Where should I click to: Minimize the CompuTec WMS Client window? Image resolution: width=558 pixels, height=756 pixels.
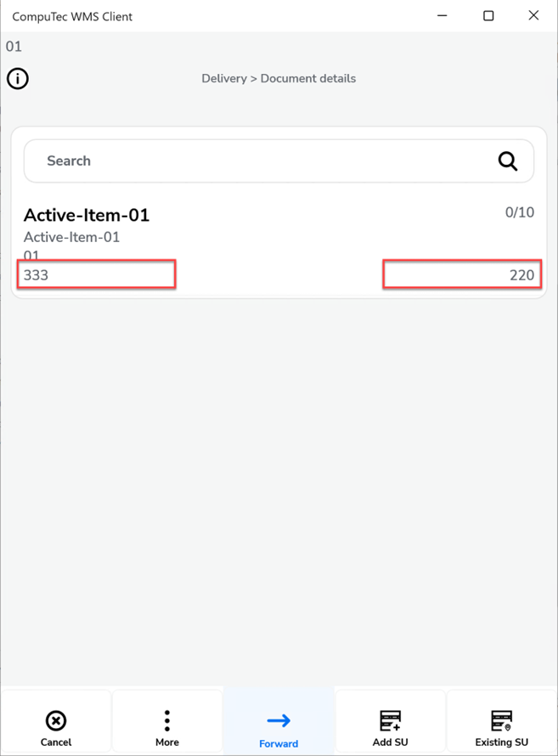[442, 16]
